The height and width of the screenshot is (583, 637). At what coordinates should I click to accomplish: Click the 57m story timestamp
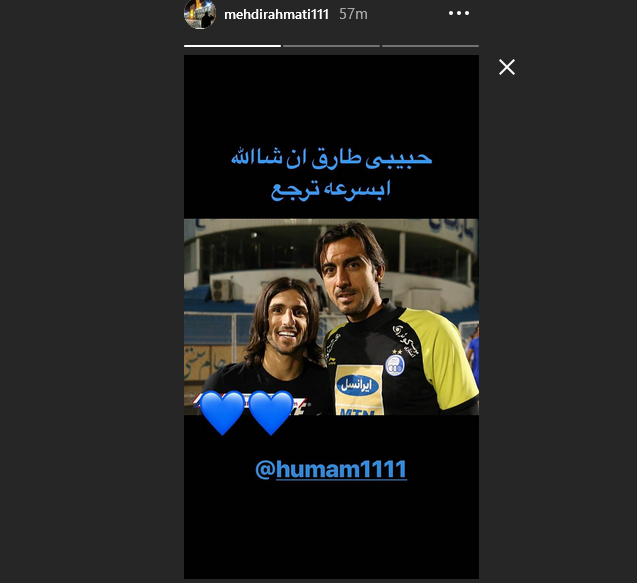(353, 15)
